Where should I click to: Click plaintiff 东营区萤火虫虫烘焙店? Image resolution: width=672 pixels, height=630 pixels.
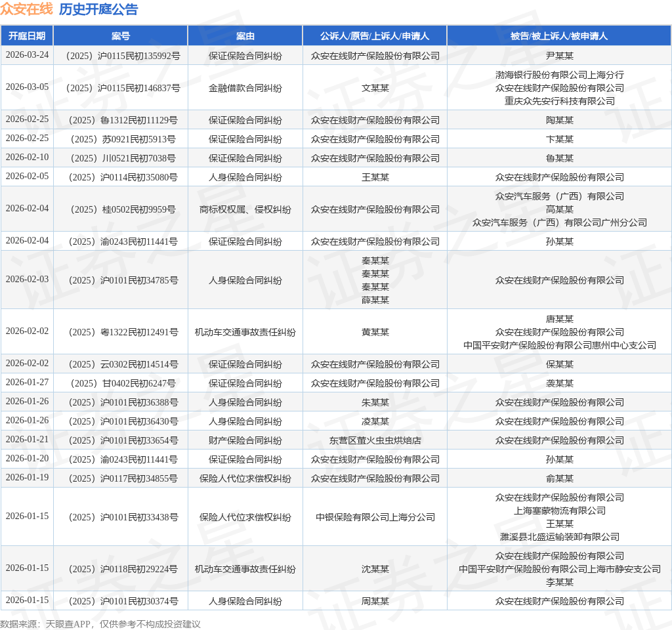(375, 440)
